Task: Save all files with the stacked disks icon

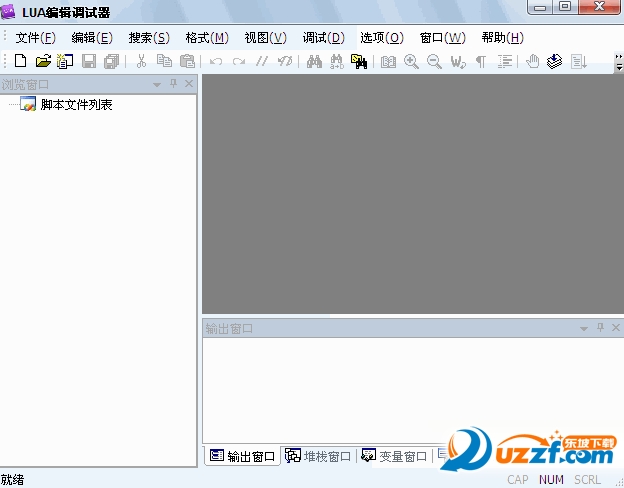Action: (111, 61)
